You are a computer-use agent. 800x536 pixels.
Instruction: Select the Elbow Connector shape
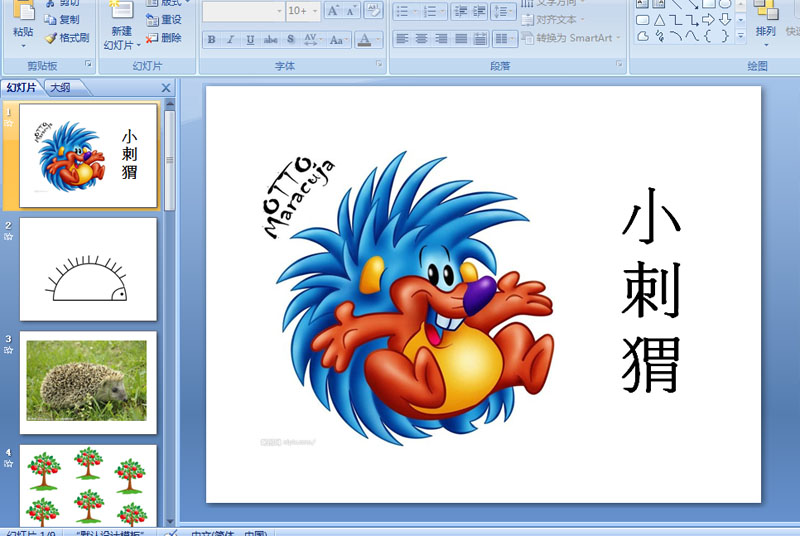(x=675, y=20)
